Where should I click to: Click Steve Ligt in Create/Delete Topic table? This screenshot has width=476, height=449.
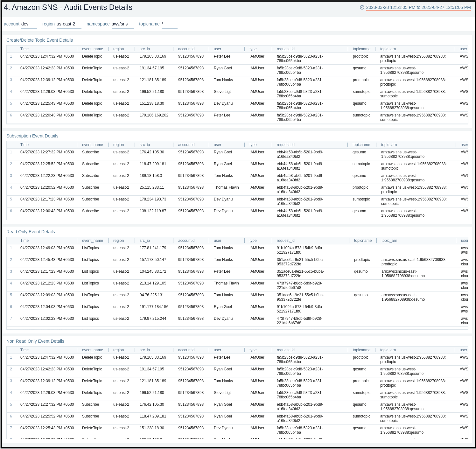222,92
